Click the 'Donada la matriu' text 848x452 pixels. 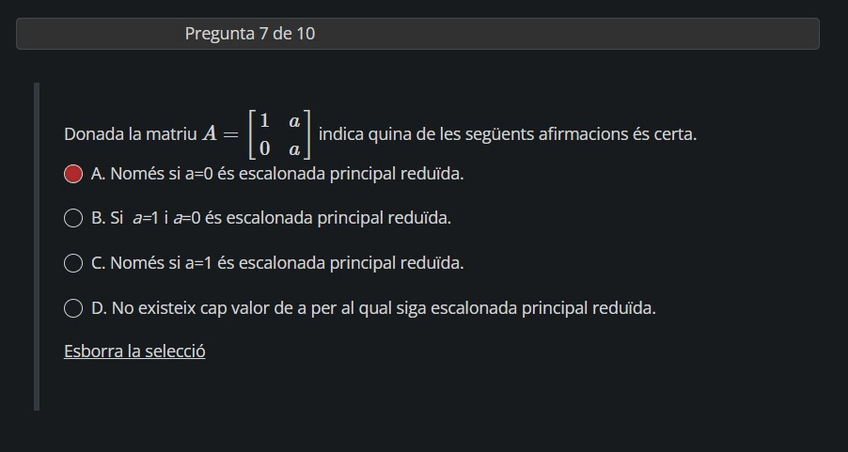[x=130, y=134]
